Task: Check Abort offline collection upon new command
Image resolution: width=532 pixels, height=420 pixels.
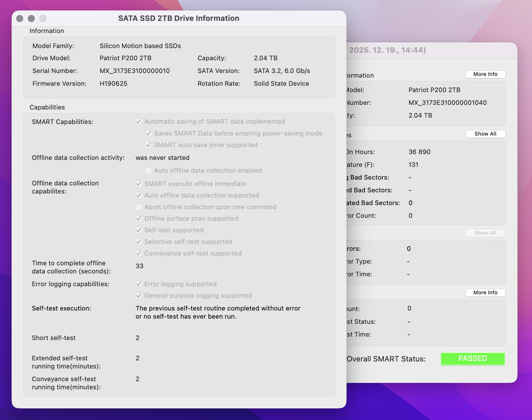Action: (138, 207)
